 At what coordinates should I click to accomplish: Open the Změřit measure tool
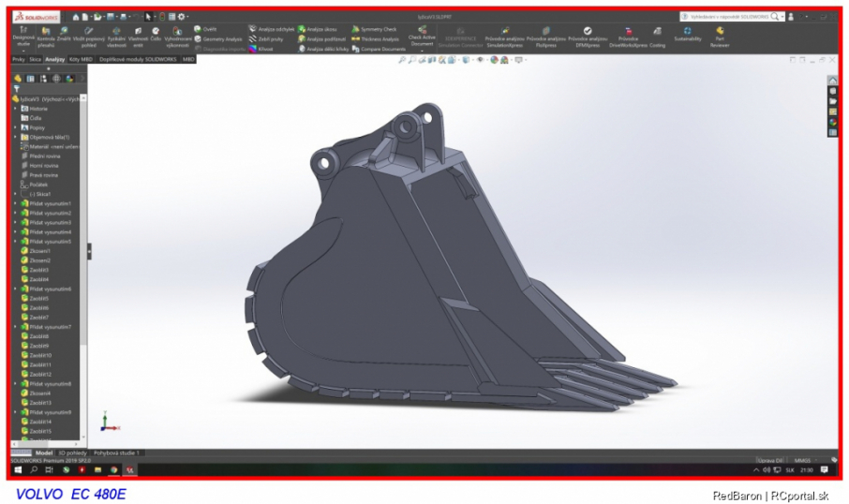tap(64, 34)
